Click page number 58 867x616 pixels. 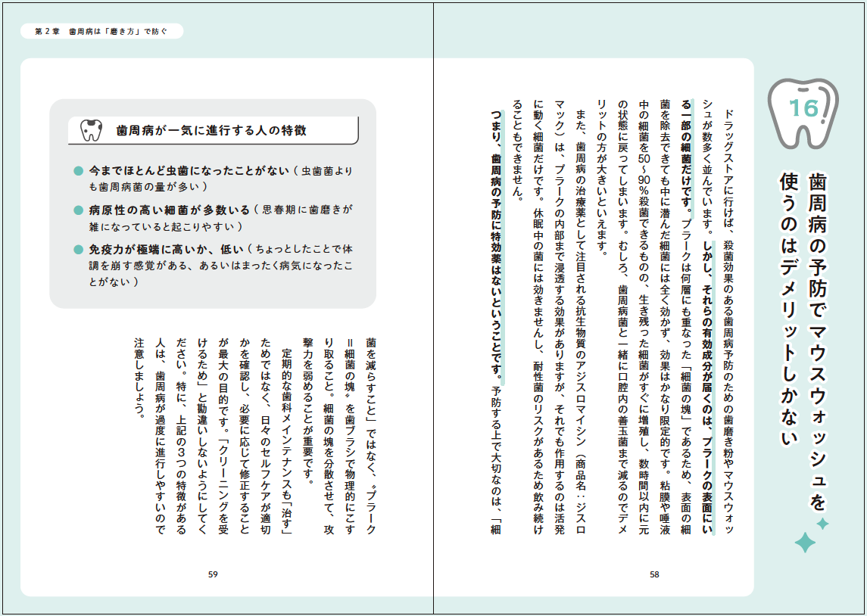(x=654, y=574)
